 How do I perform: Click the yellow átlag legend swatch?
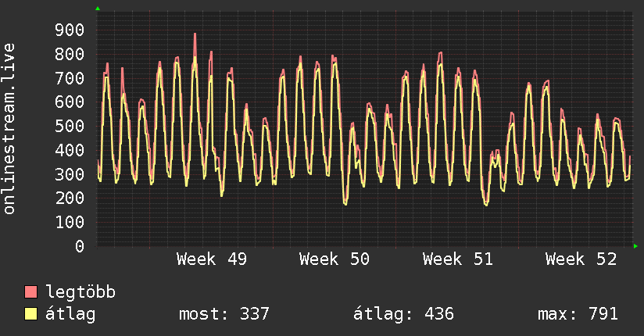30,314
